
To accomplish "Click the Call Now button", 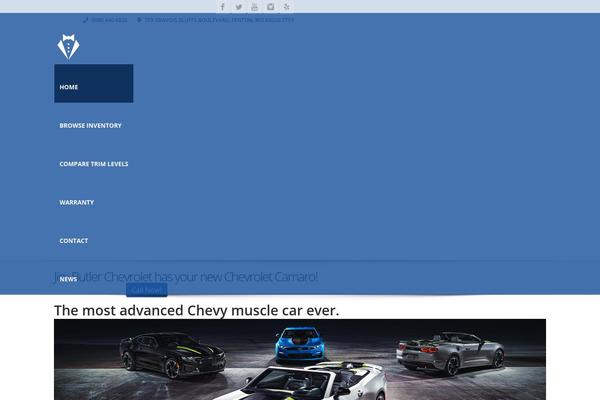I will click(x=147, y=290).
